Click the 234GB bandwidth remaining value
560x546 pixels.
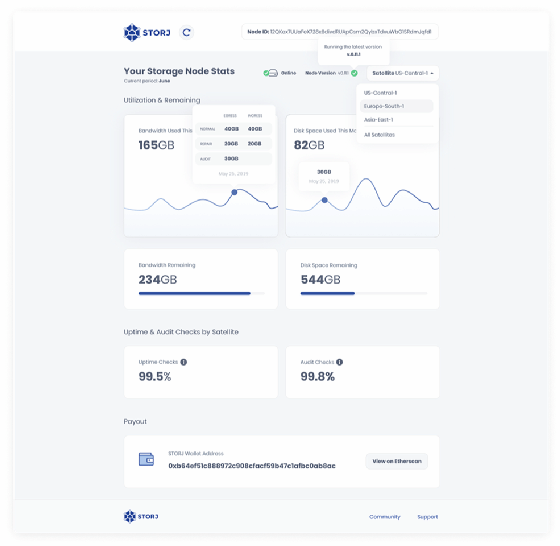[158, 280]
